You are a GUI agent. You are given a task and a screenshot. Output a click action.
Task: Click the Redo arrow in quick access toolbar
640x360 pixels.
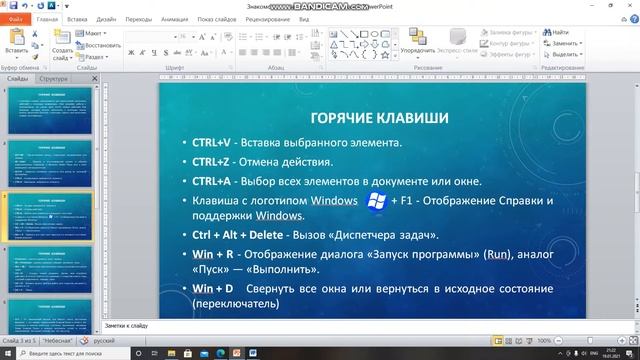(x=40, y=6)
